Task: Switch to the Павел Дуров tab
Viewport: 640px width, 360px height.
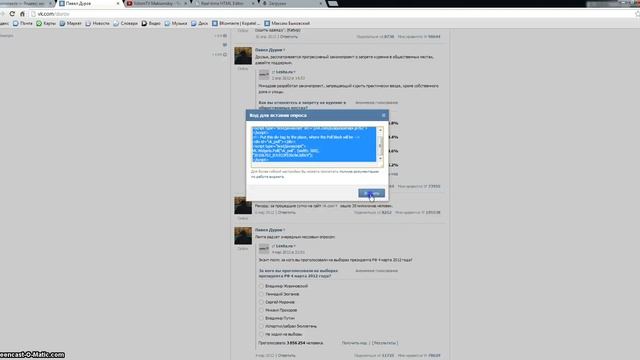Action: click(x=88, y=3)
